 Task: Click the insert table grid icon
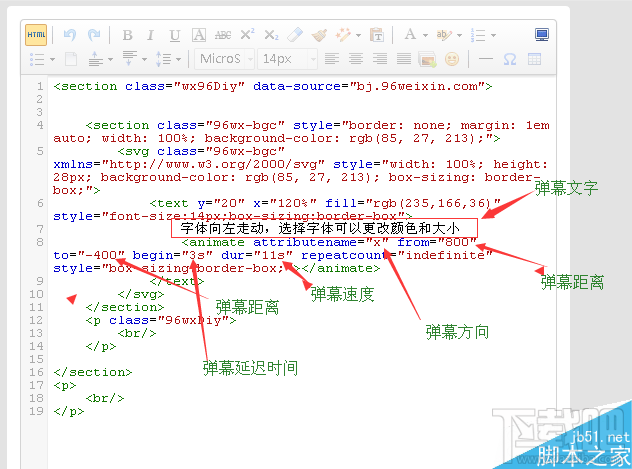pos(534,59)
